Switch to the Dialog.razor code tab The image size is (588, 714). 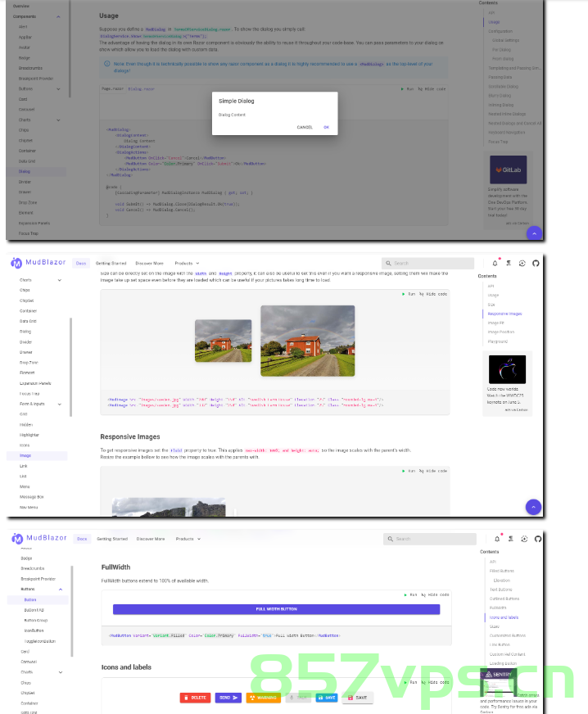click(141, 89)
